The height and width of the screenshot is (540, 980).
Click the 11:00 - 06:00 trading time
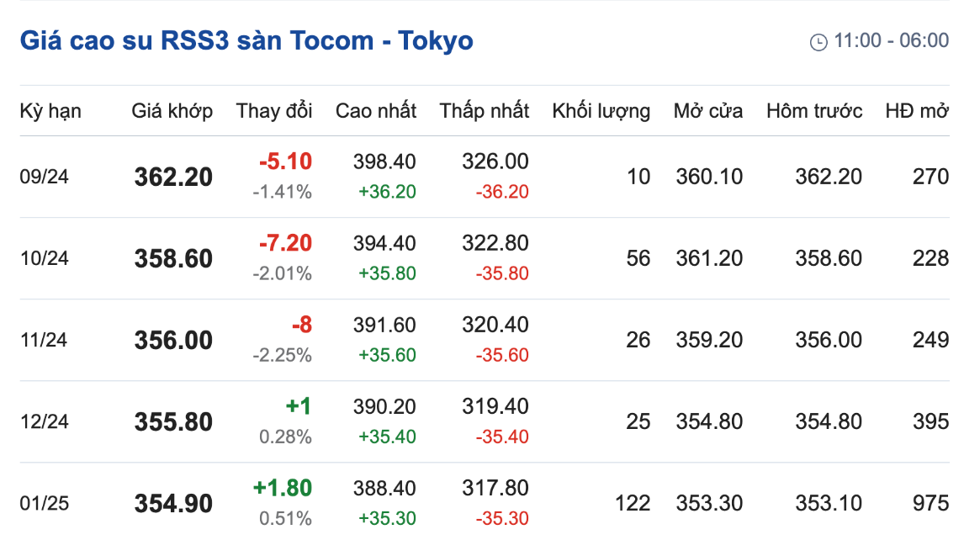click(891, 40)
